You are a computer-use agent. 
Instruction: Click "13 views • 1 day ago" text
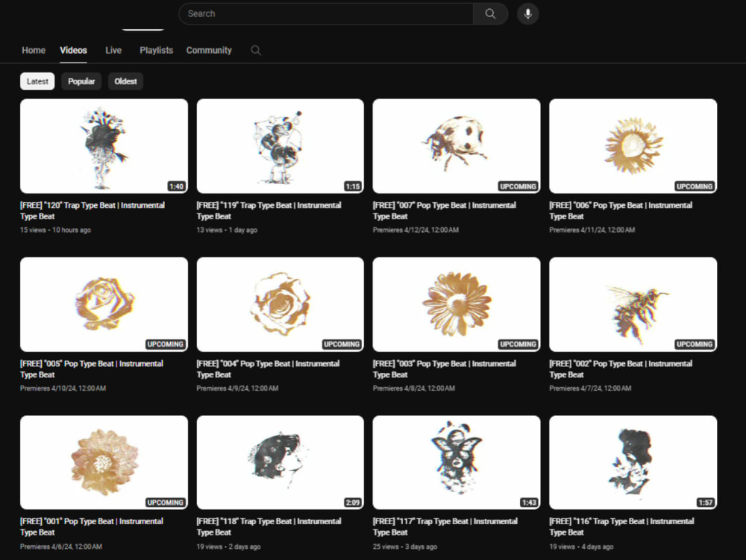(x=227, y=230)
